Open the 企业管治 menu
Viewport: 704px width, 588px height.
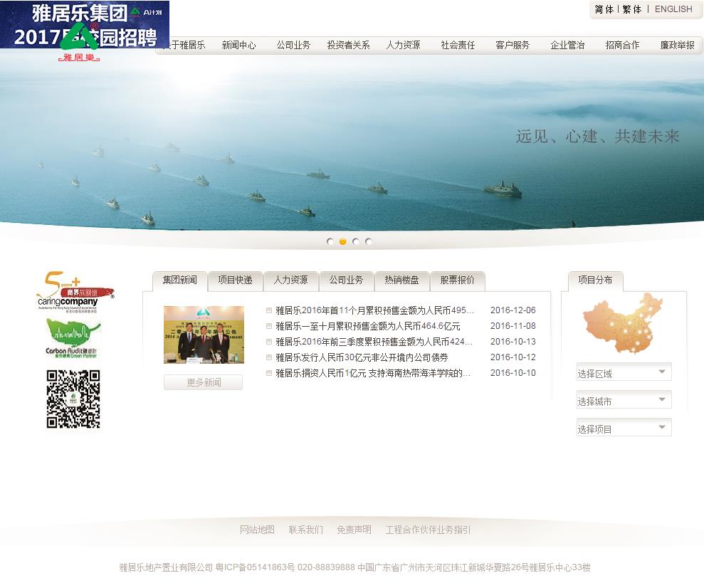coord(567,45)
